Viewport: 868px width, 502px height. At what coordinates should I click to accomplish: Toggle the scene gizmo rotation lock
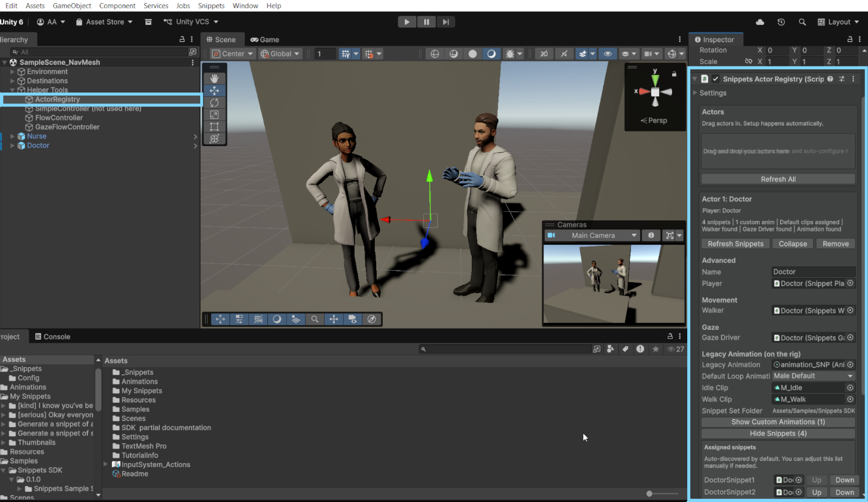point(674,74)
